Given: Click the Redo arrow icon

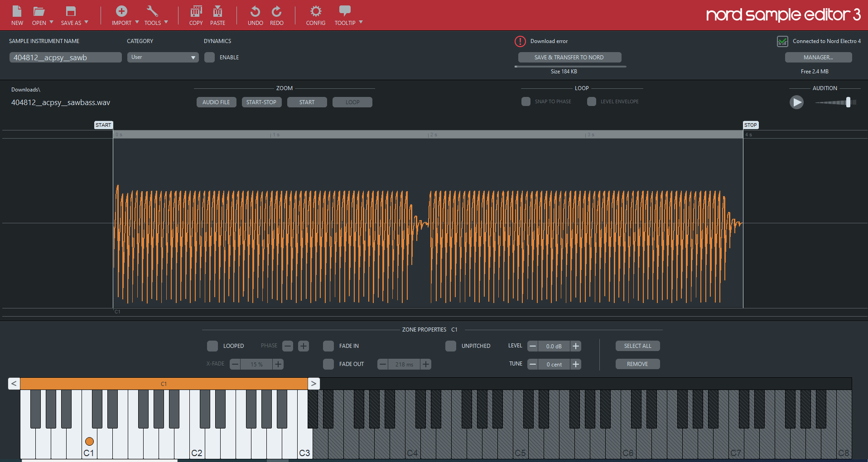Looking at the screenshot, I should [276, 12].
